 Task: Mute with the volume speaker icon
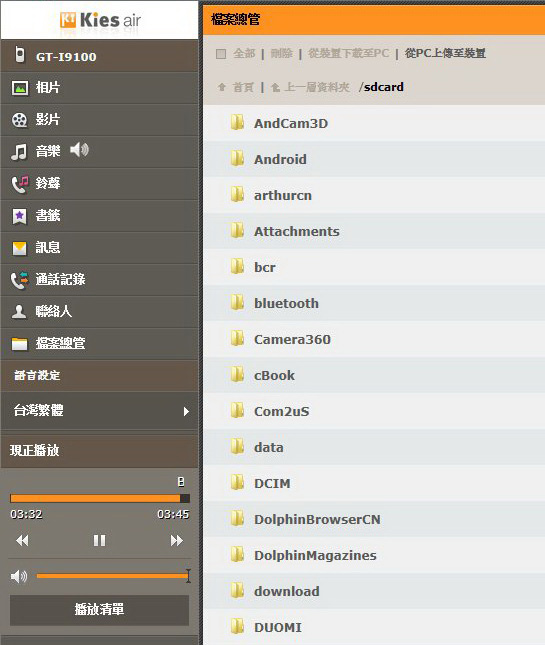[19, 576]
